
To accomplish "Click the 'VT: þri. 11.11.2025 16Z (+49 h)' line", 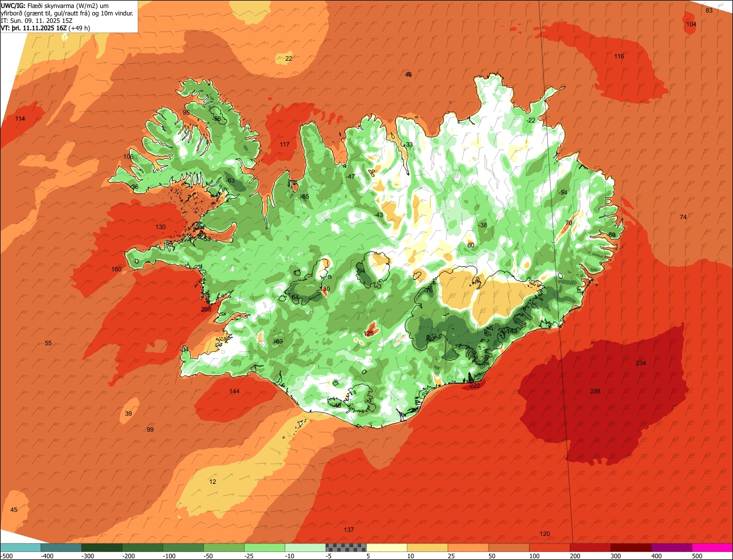I will click(46, 27).
